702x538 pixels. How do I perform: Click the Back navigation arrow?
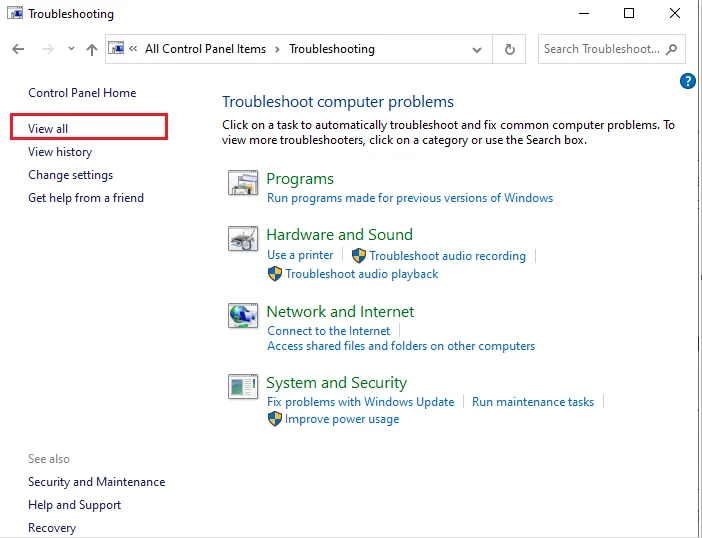point(18,49)
